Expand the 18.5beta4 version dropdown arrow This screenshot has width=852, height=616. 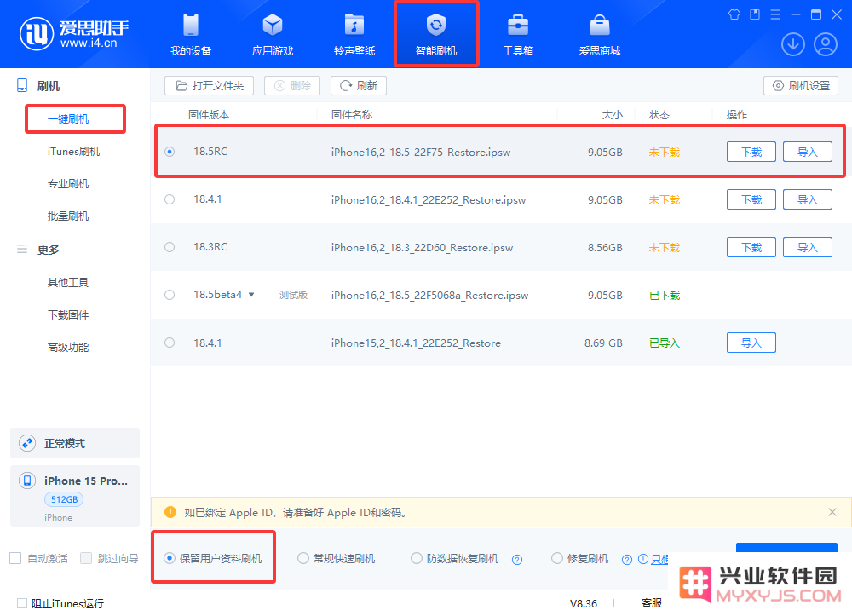(251, 295)
